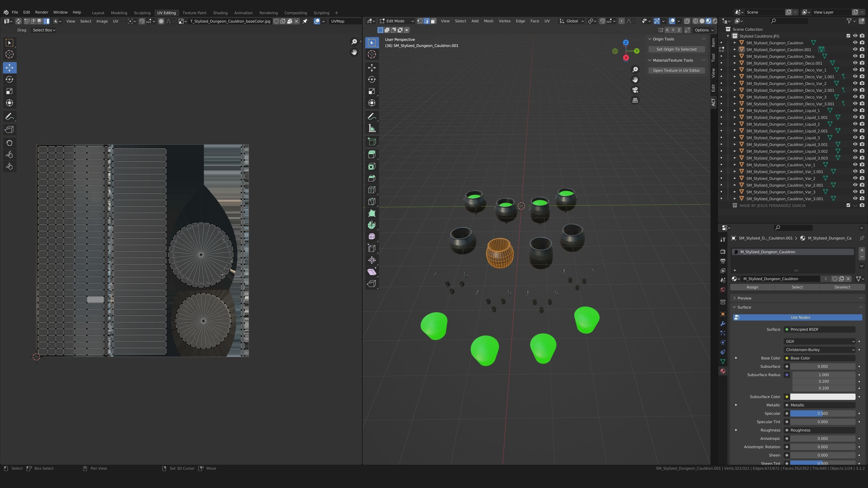
Task: Adjust the Specular value slider
Action: (x=822, y=413)
